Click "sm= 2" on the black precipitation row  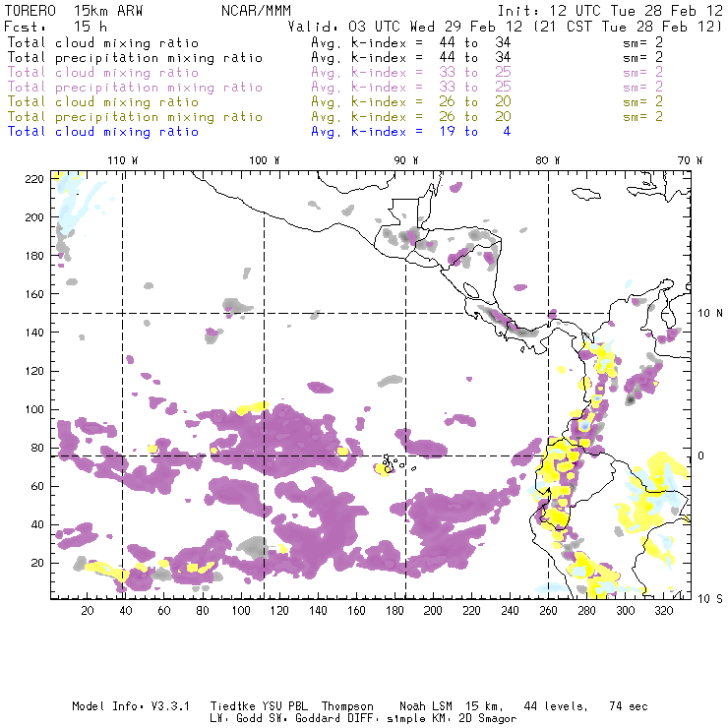(x=642, y=58)
